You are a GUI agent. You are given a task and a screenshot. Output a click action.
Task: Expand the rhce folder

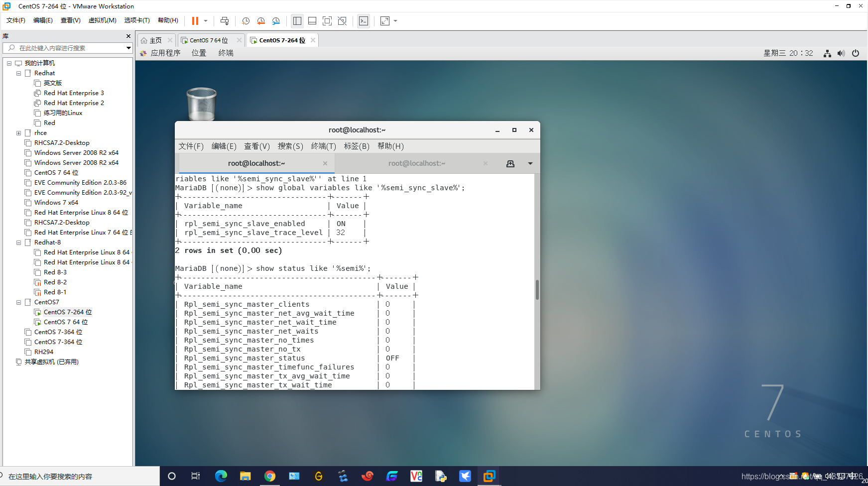click(18, 133)
